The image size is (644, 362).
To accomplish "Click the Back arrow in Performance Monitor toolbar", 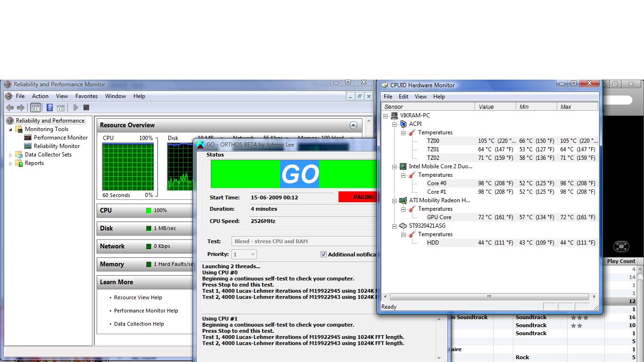I will pyautogui.click(x=10, y=108).
